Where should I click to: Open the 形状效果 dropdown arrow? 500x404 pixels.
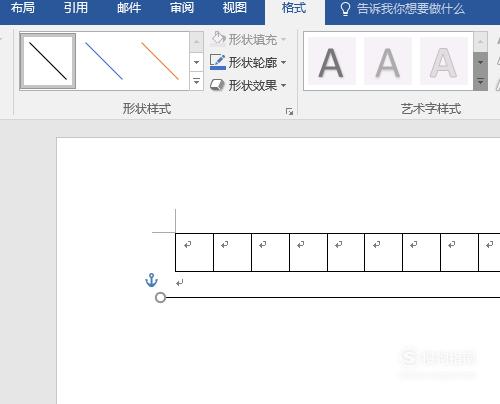click(283, 85)
